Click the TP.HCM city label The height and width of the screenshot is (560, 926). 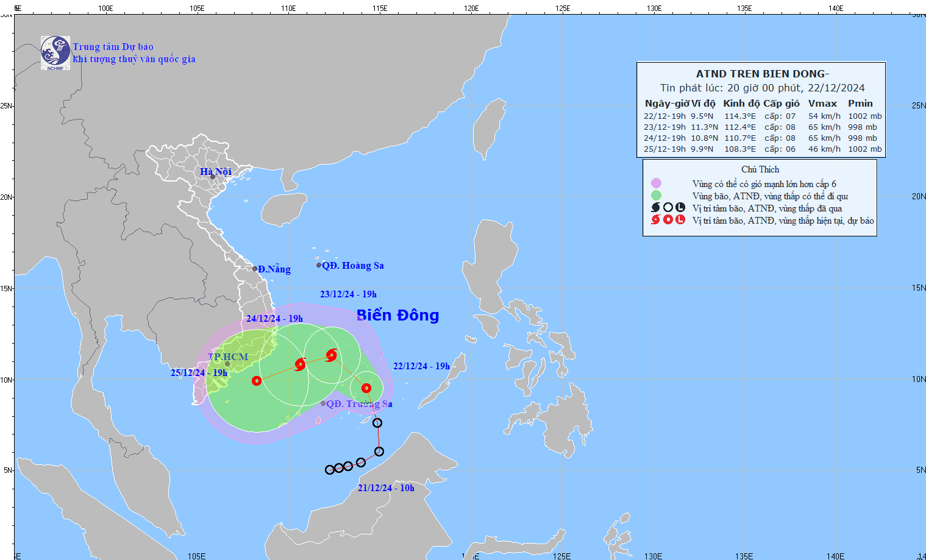[x=228, y=357]
